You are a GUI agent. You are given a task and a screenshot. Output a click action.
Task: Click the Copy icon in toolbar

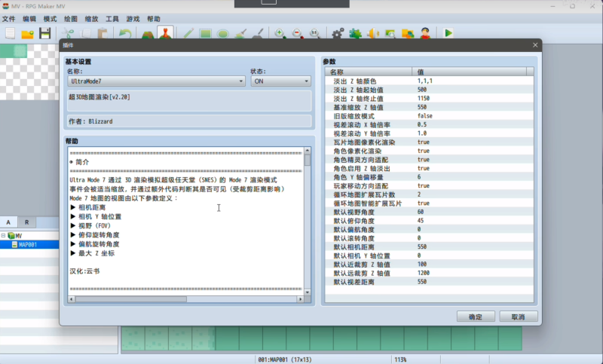[x=85, y=33]
